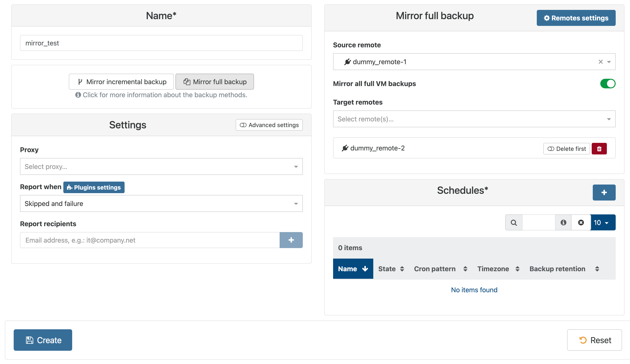Expand Target remotes selector
This screenshot has height=364, width=630.
[474, 119]
